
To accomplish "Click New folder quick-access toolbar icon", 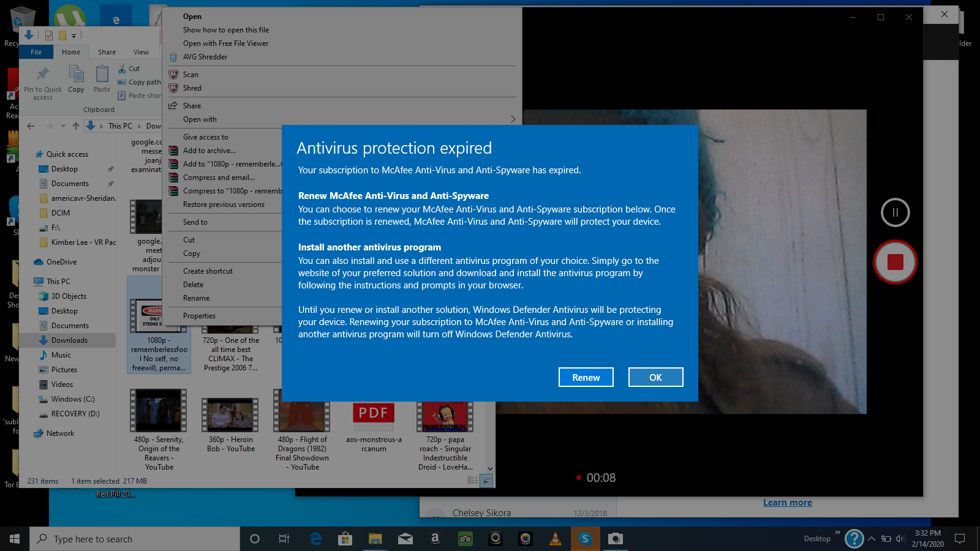I will point(62,36).
